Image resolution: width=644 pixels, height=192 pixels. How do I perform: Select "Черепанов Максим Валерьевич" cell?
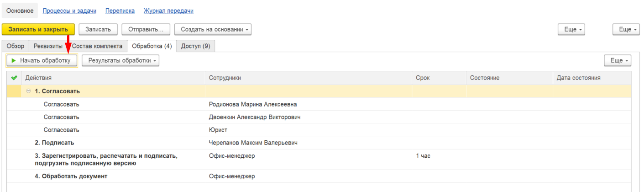coord(308,143)
